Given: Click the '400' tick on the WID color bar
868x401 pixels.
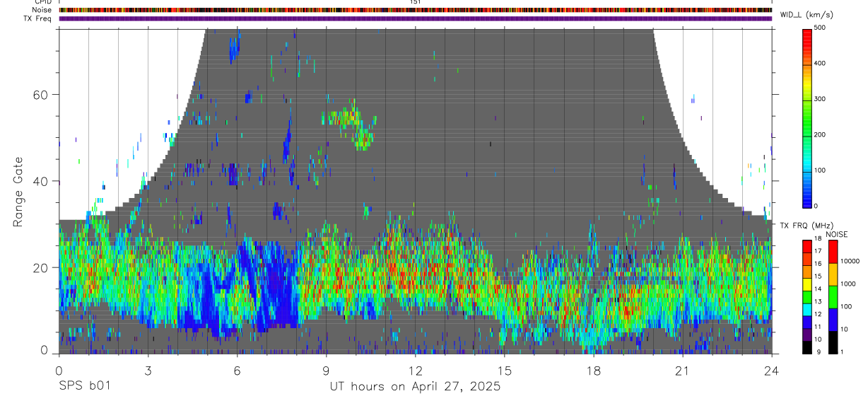Looking at the screenshot, I should pyautogui.click(x=821, y=64).
